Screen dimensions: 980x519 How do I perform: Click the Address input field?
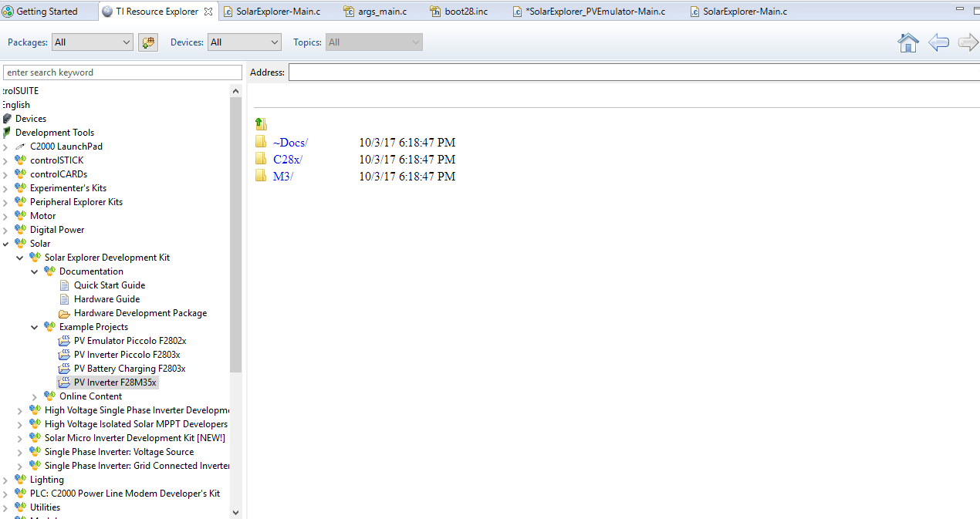[634, 72]
